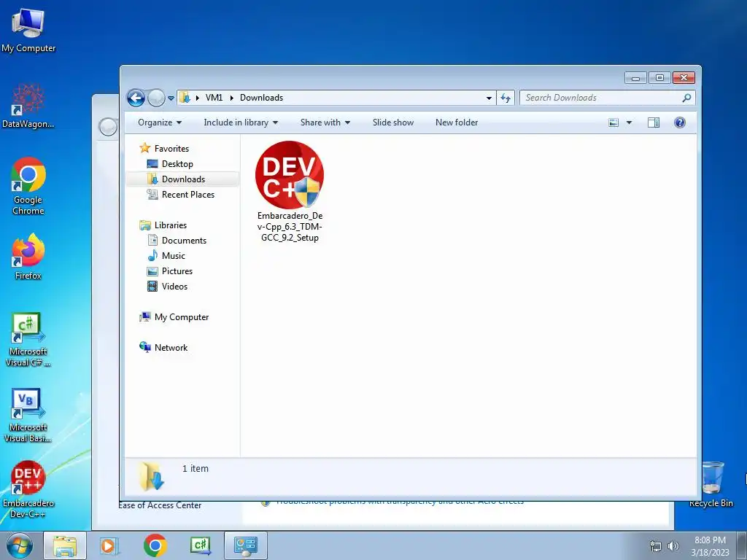
Task: Open the taskbar clock and date
Action: [x=710, y=546]
